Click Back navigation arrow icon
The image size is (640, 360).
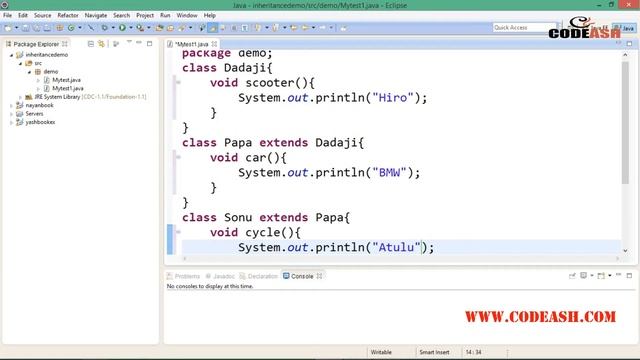point(305,28)
